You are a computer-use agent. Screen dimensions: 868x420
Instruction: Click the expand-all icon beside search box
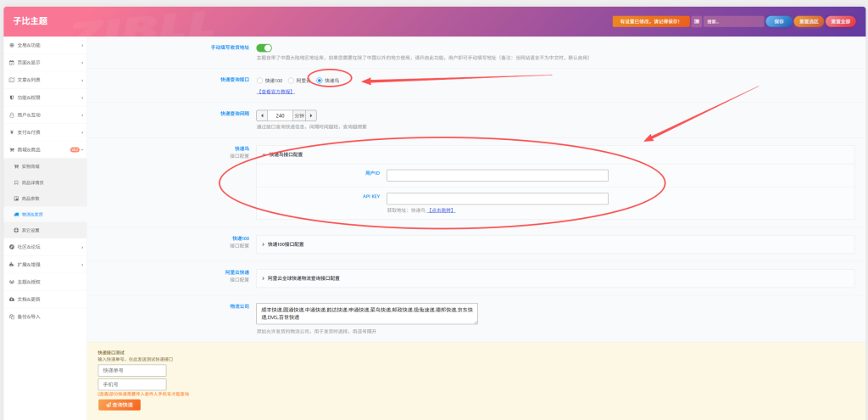(x=697, y=21)
